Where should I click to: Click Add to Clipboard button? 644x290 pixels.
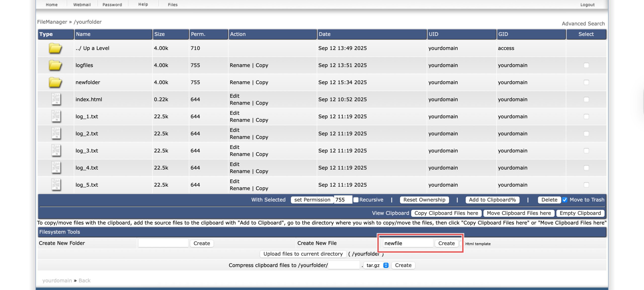click(x=492, y=200)
